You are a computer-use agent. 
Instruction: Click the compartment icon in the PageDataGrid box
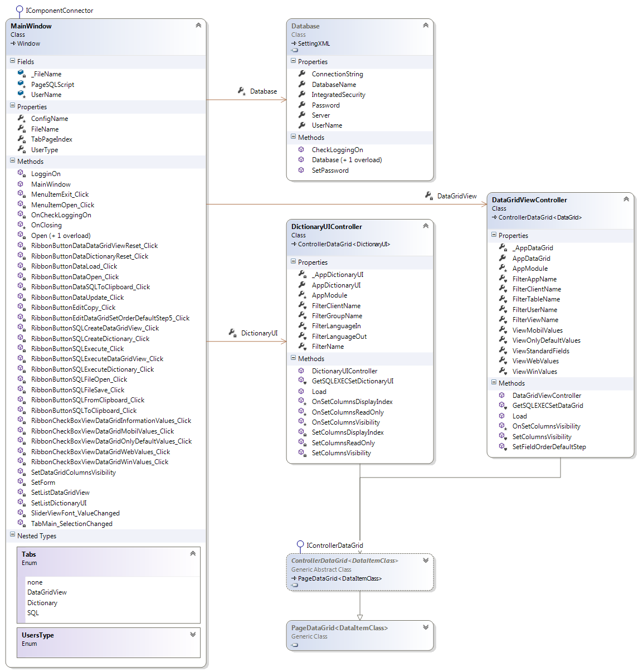(295, 645)
